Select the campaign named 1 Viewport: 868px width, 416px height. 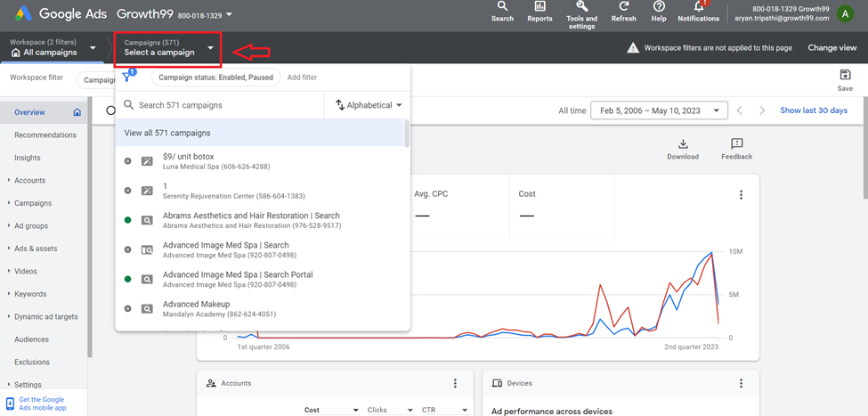(x=260, y=191)
